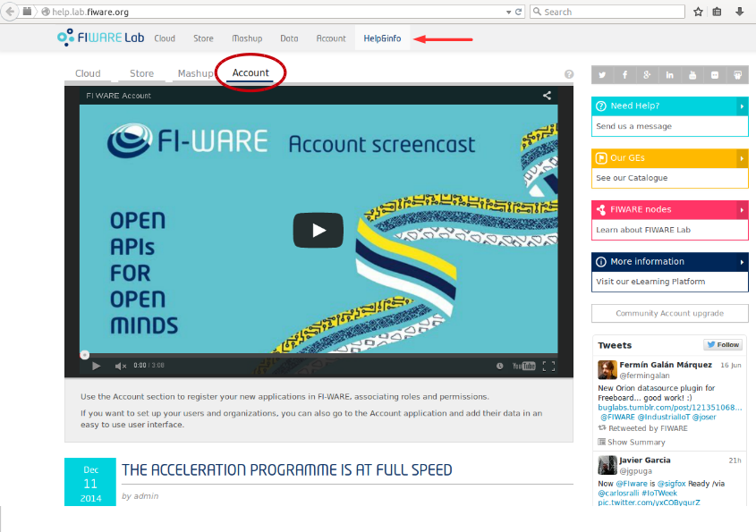Open the Twitter social icon
Viewport: 756px width, 532px height.
(602, 75)
